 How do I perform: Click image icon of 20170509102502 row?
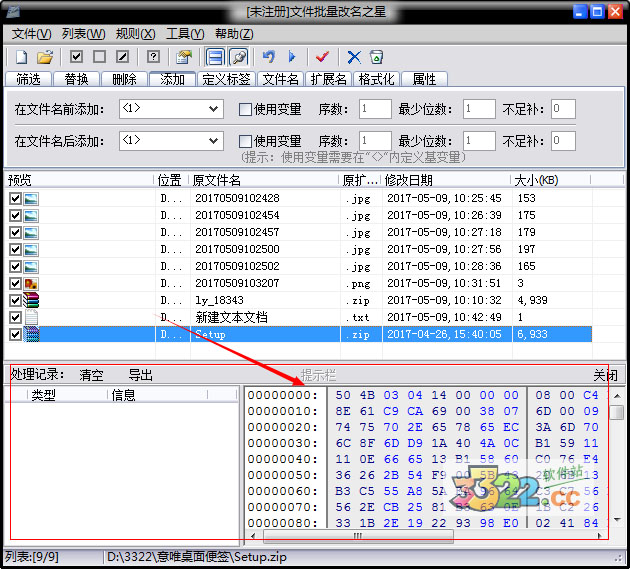(x=31, y=266)
